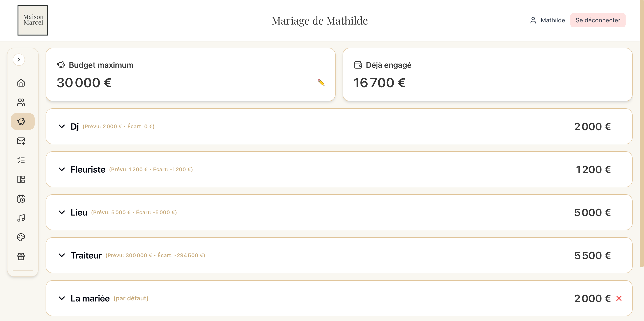644x321 pixels.
Task: Open the checklist tasks icon
Action: click(21, 160)
